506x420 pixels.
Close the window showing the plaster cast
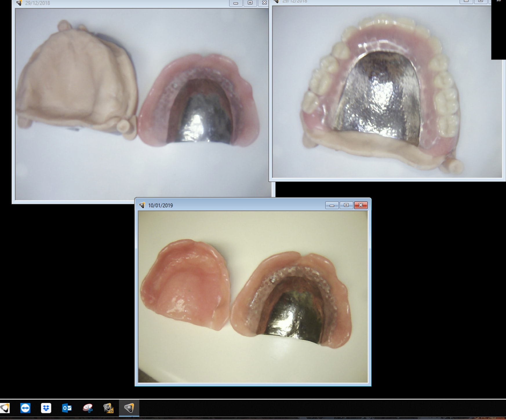(x=264, y=3)
